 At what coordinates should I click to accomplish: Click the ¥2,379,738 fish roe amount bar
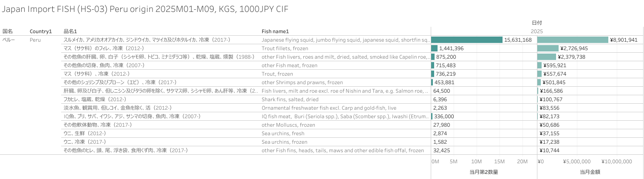[546, 57]
